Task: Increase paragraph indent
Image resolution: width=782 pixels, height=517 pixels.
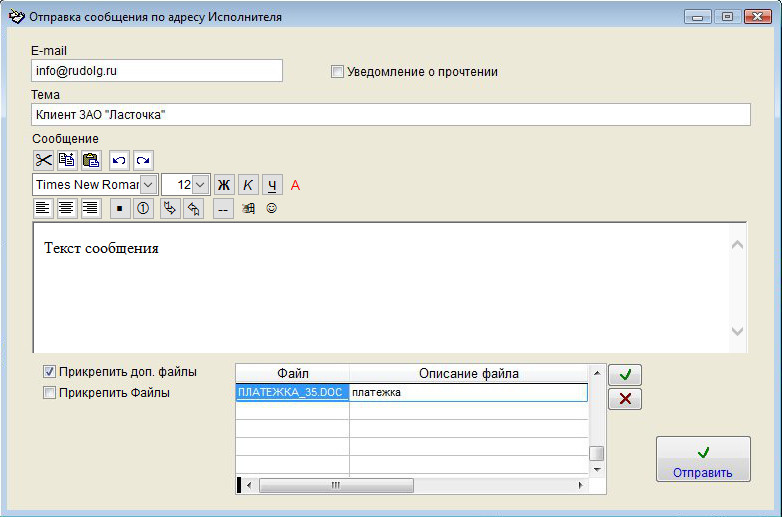Action: (170, 208)
